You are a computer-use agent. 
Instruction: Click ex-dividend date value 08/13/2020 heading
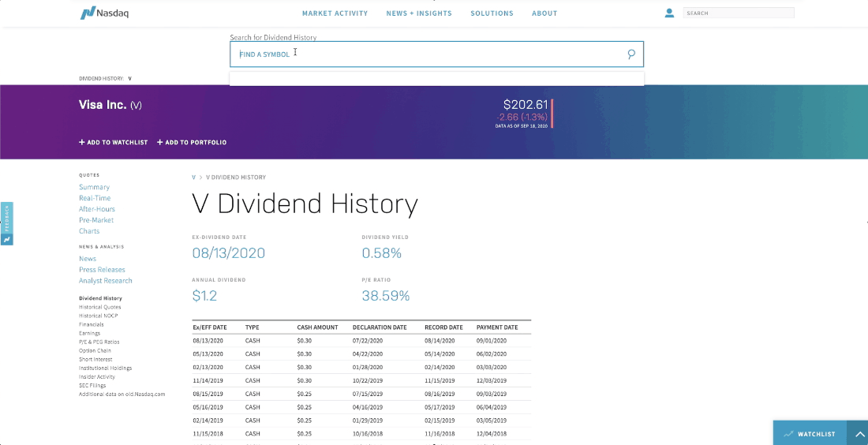point(229,253)
